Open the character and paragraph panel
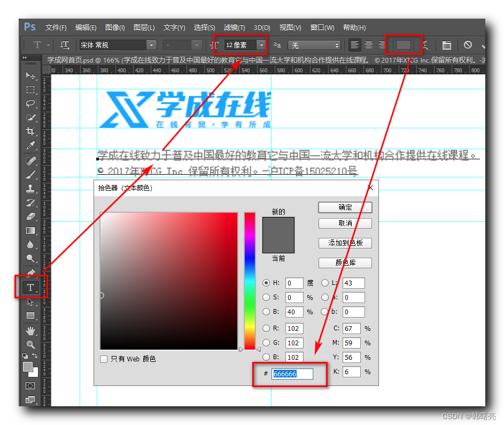The width and height of the screenshot is (504, 425). tap(446, 45)
